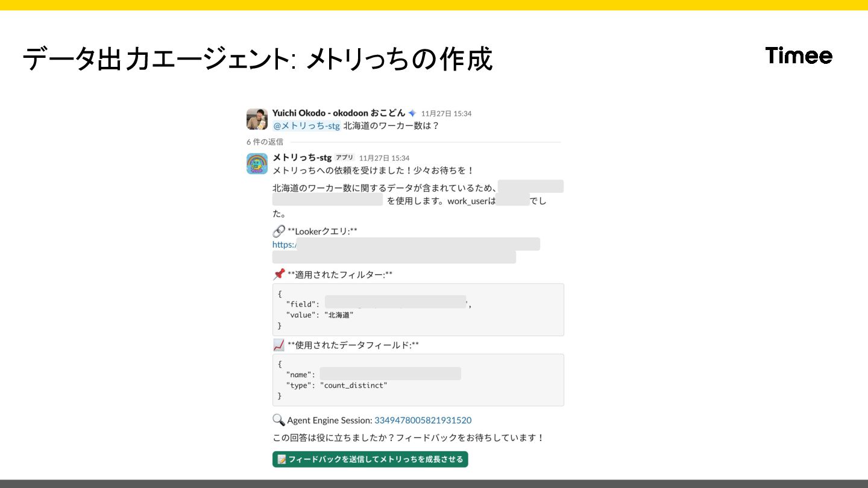868x488 pixels.
Task: Click the slide title データ出力エージェント
Action: pos(257,60)
